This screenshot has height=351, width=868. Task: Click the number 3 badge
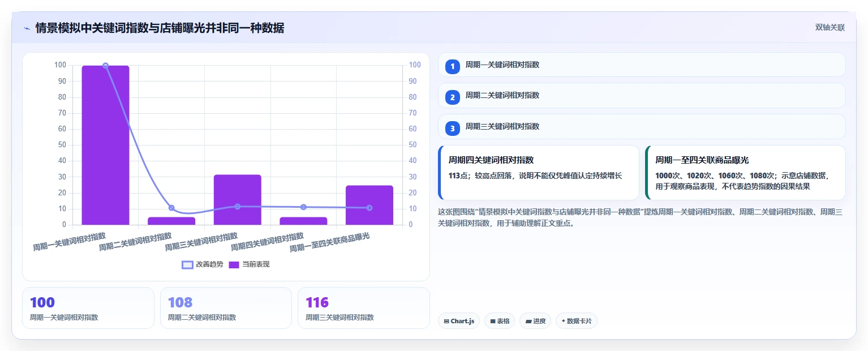[453, 129]
